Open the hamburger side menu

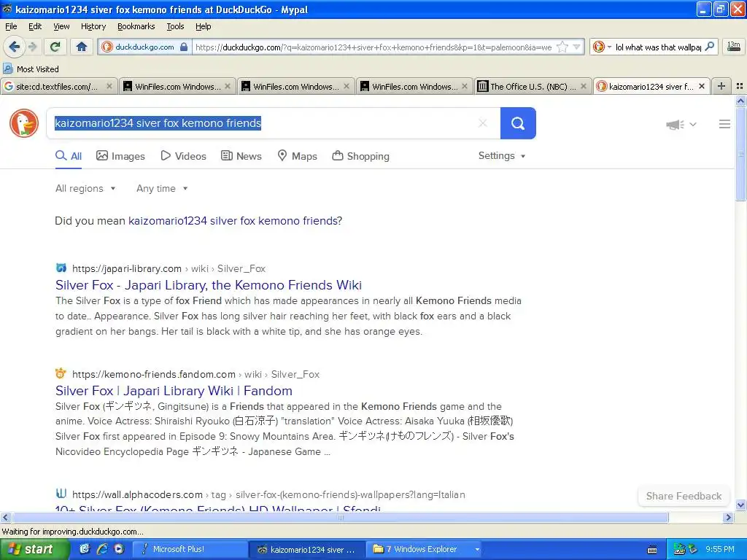724,124
